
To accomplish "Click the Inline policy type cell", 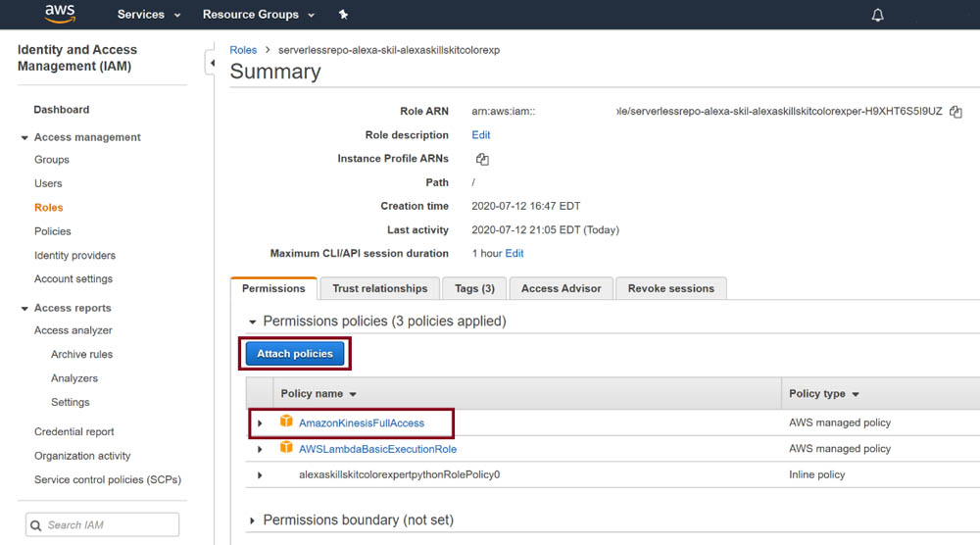I will (x=816, y=475).
